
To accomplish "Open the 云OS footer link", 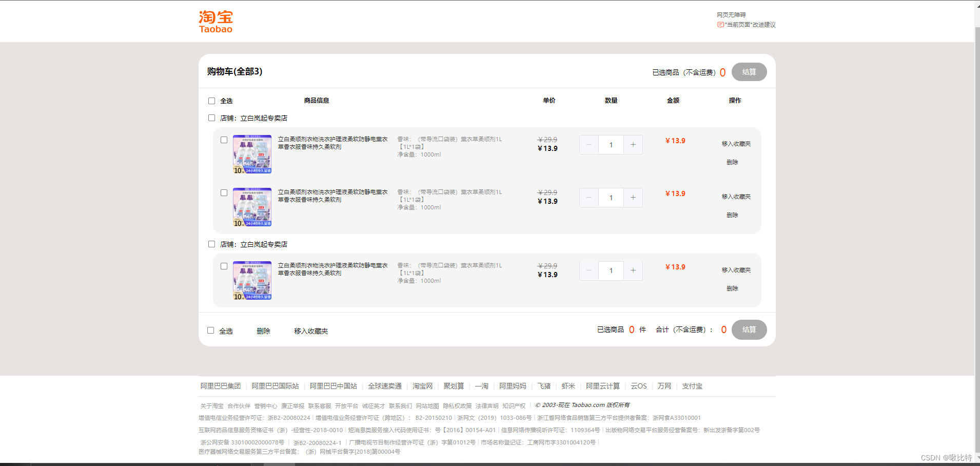I will click(x=639, y=386).
